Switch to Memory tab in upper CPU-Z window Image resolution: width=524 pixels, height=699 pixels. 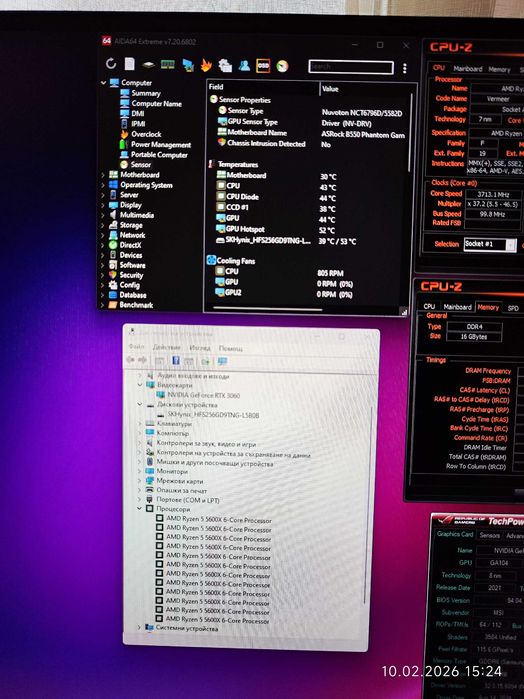(499, 70)
